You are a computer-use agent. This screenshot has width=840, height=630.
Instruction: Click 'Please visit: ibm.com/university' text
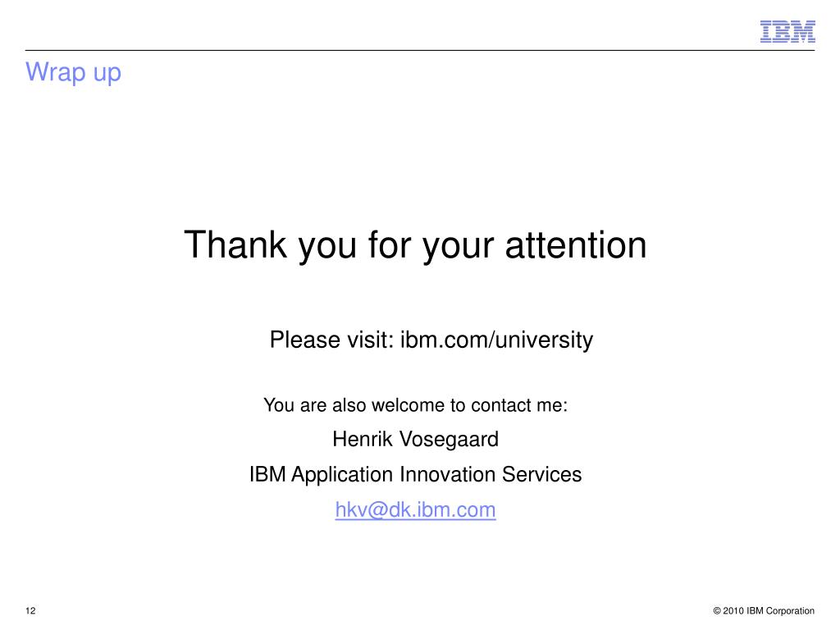click(x=431, y=340)
